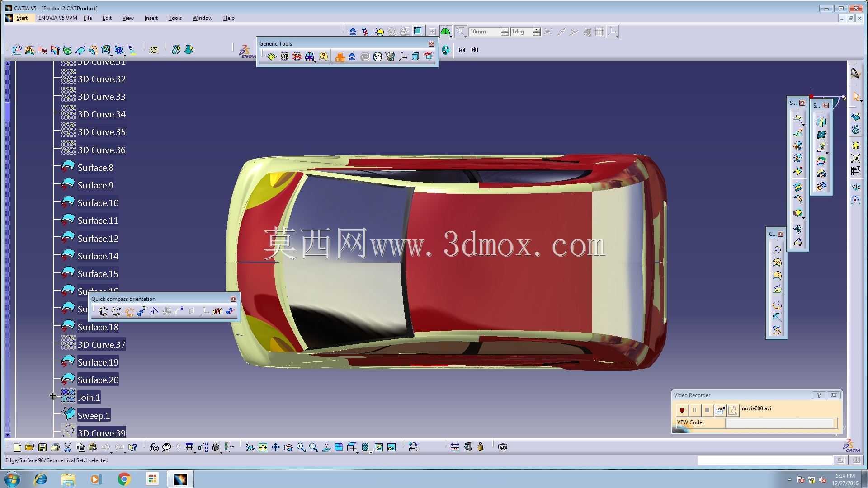Click the taskbar clock 5:14 PM
Image resolution: width=868 pixels, height=488 pixels.
tap(844, 476)
